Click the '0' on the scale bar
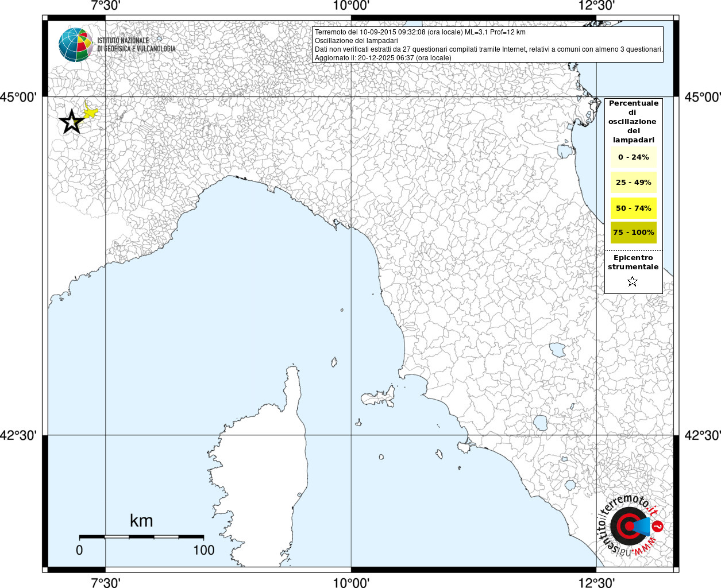This screenshot has width=721, height=588. click(x=79, y=550)
